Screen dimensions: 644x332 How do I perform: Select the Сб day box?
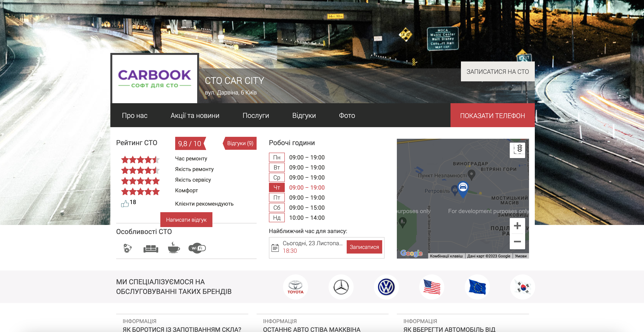click(277, 208)
